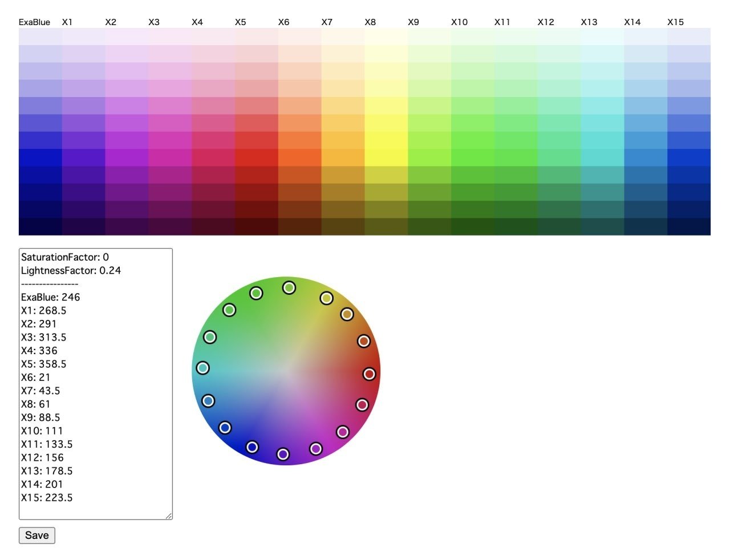Select the rightmost red handle on color wheel
730x560 pixels.
(369, 374)
